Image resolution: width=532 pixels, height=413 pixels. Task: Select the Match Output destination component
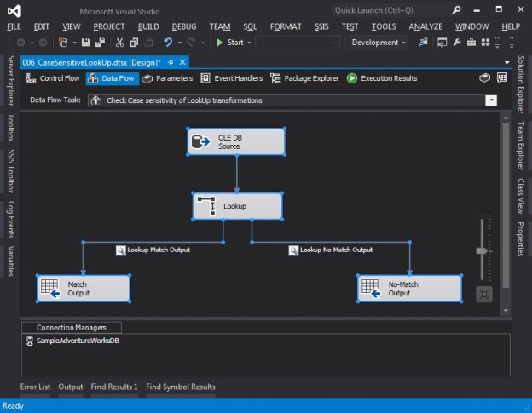(84, 289)
